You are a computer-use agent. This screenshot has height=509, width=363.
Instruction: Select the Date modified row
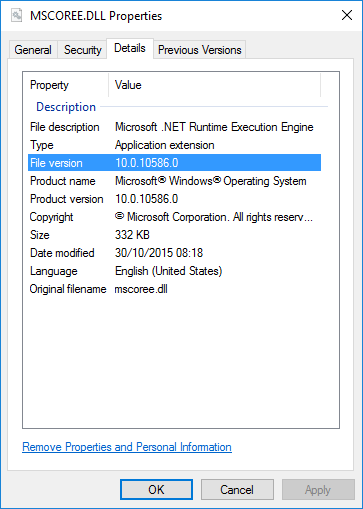coord(174,253)
